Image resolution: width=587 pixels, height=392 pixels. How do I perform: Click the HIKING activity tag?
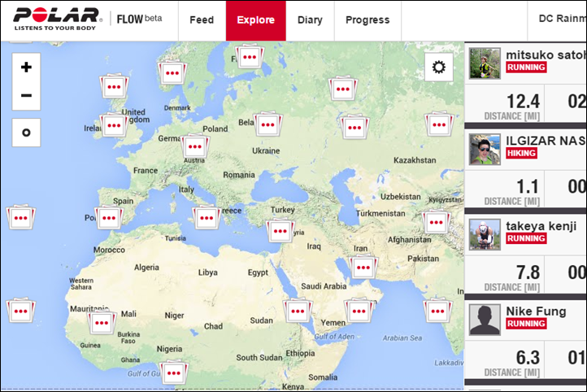521,153
